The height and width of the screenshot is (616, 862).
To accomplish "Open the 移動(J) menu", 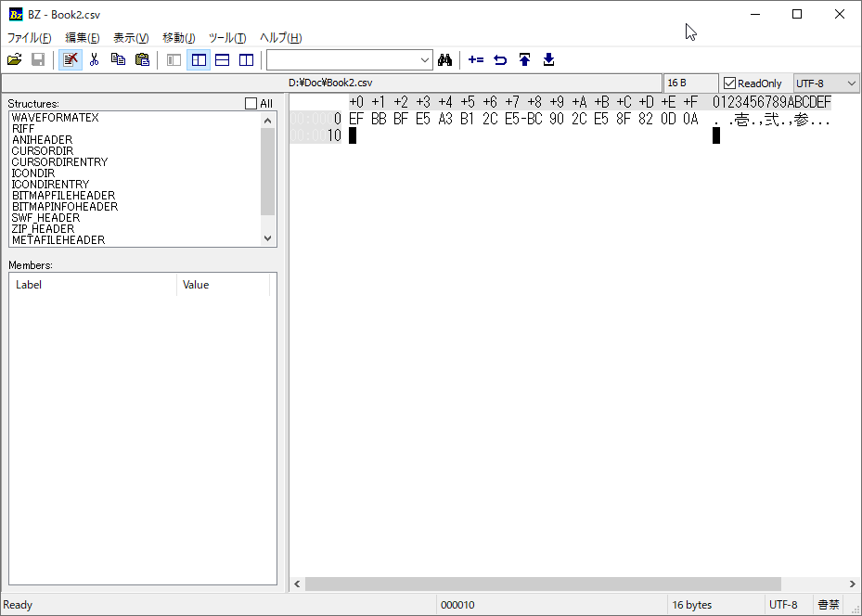I will tap(179, 37).
